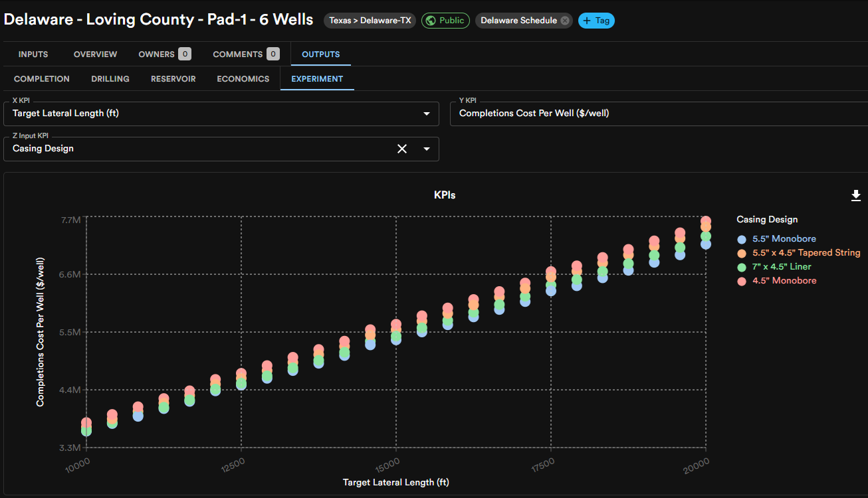The image size is (868, 498).
Task: Go to the ECONOMICS sub-tab
Action: click(243, 79)
